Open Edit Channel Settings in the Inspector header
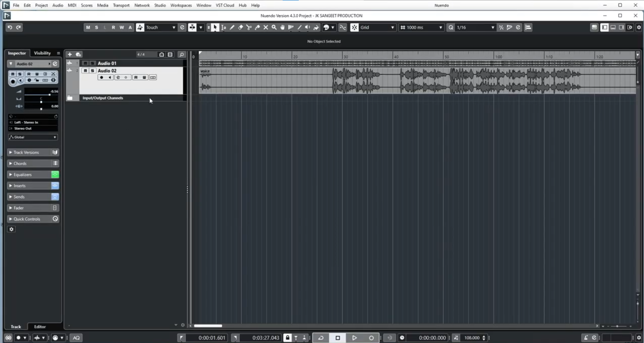 point(55,64)
